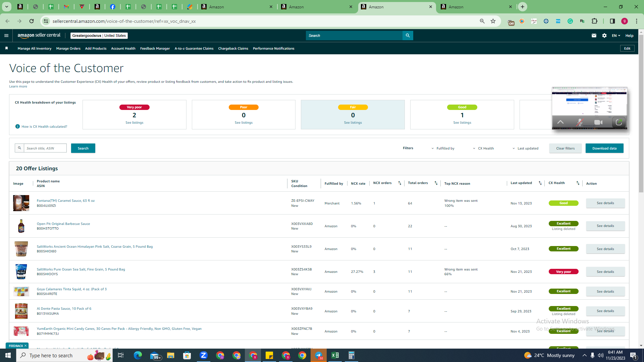644x362 pixels.
Task: Open the Seller Central hamburger menu
Action: coord(6,36)
